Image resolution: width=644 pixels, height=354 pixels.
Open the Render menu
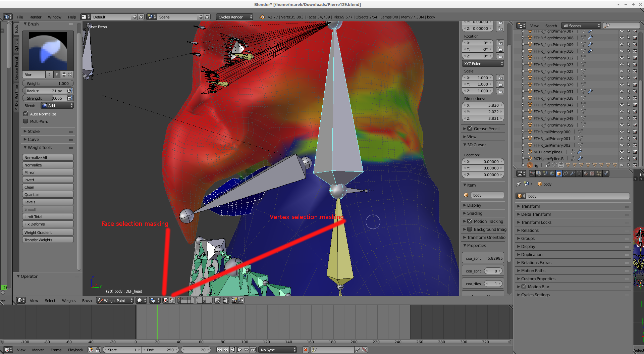(x=35, y=17)
